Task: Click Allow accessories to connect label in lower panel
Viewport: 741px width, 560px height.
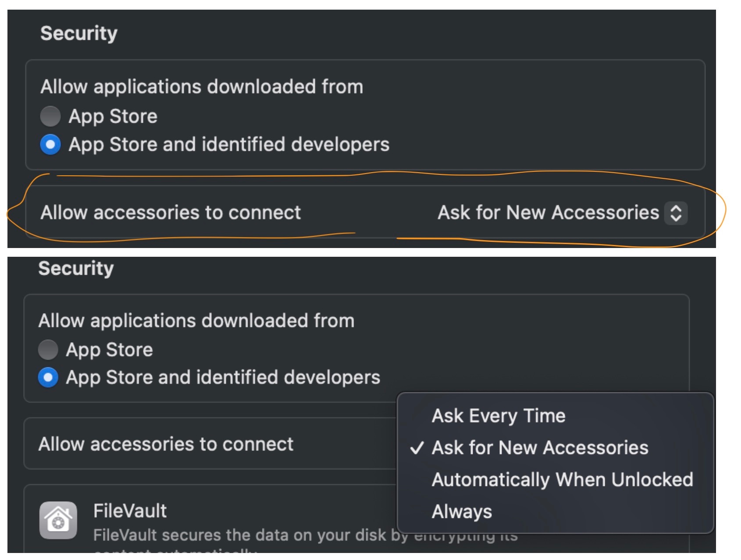Action: (166, 444)
